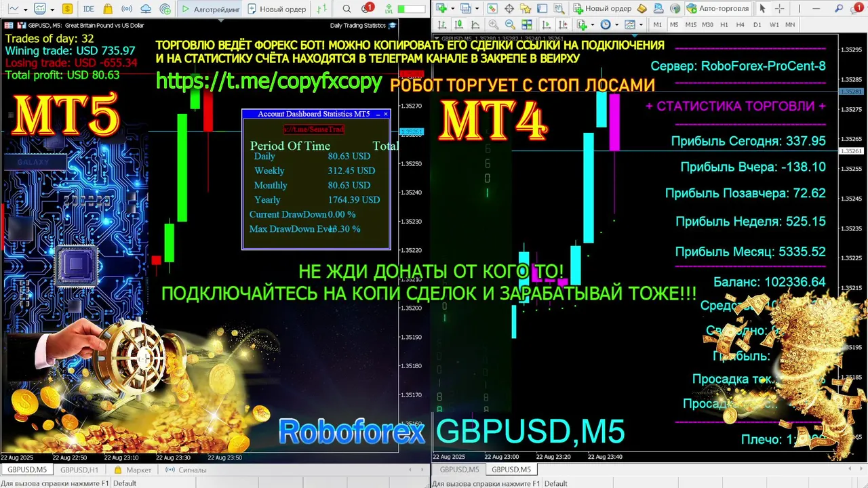Click the MT4 toolbar search magnifier
868x488 pixels.
tap(838, 9)
